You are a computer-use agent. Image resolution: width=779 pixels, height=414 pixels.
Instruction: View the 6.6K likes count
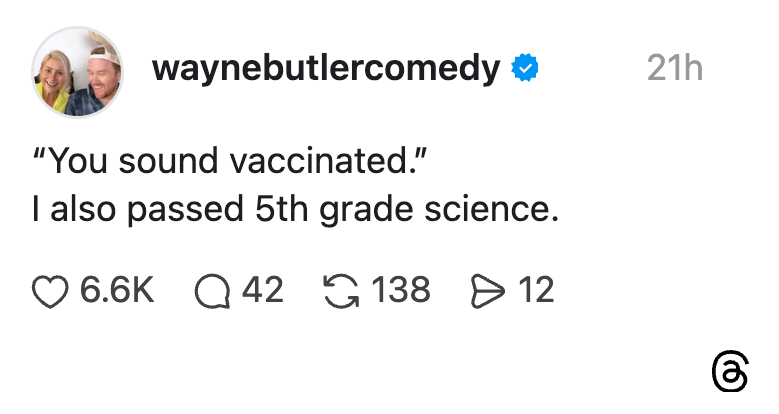[117, 291]
